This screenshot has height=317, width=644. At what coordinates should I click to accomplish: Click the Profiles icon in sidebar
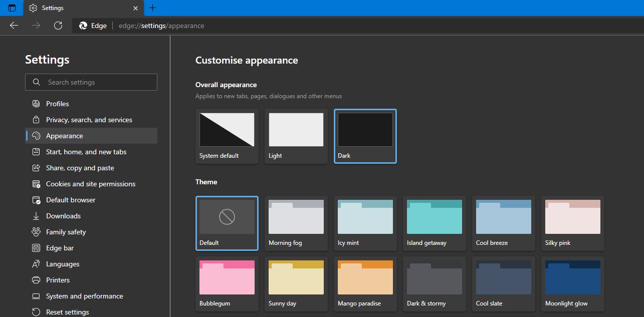tap(36, 104)
